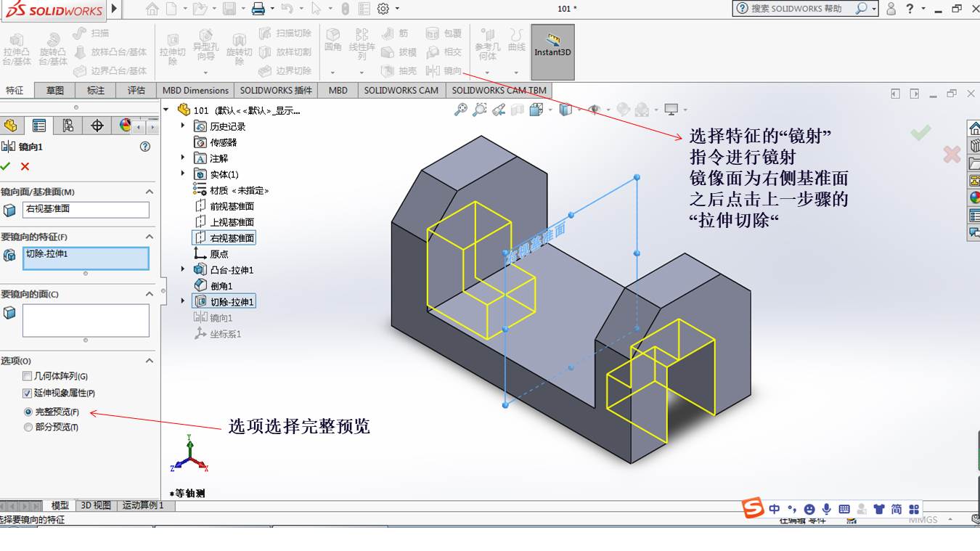Open the 参考几何体 reference geometry tool

pyautogui.click(x=488, y=45)
